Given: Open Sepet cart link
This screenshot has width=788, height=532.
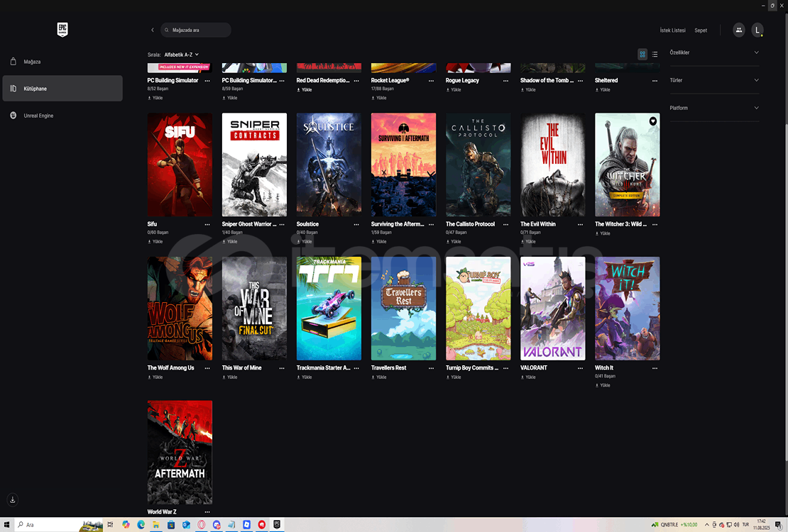Looking at the screenshot, I should [x=701, y=30].
